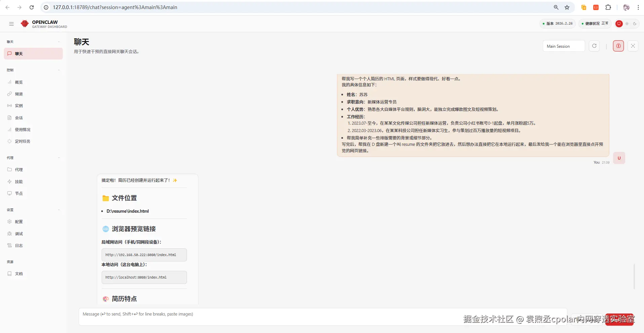
Task: Click the 简历特点 heading
Action: click(x=124, y=299)
